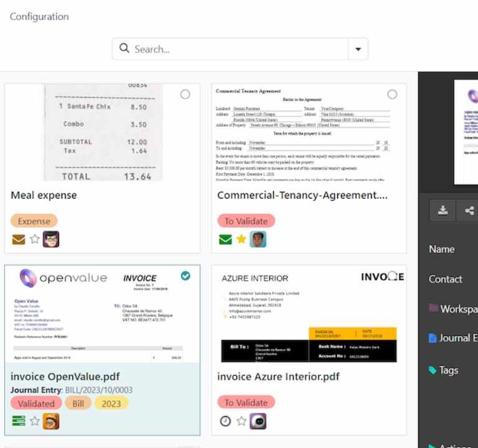This screenshot has width=478, height=448.
Task: Open the Configuration menu
Action: [39, 16]
